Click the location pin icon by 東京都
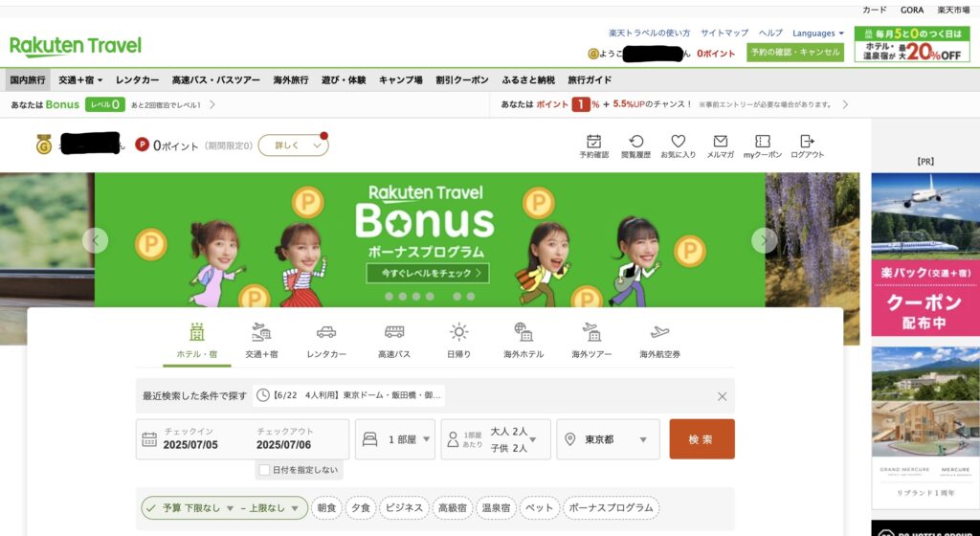This screenshot has height=536, width=980. coord(569,439)
